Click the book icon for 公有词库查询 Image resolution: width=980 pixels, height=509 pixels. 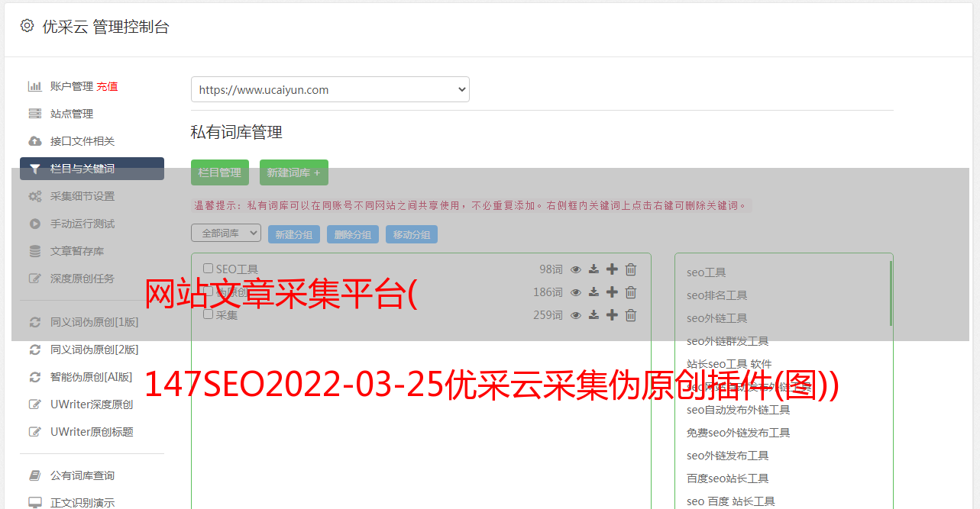coord(35,475)
